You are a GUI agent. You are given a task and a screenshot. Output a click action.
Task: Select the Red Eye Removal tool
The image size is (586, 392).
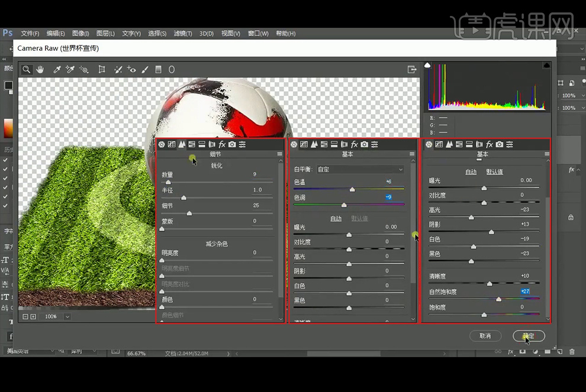click(x=131, y=69)
